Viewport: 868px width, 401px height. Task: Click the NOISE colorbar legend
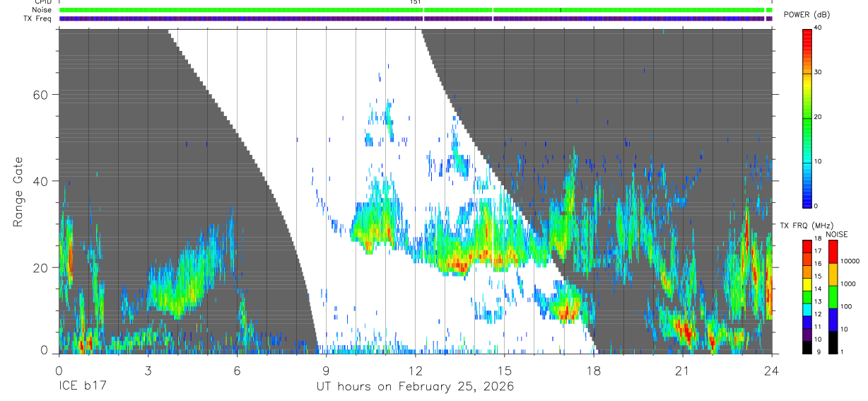[x=833, y=297]
